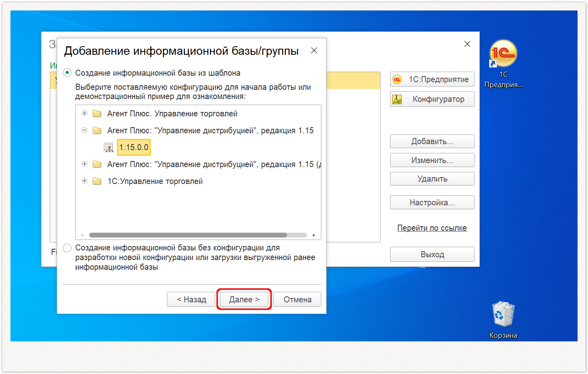The height and width of the screenshot is (374, 588).
Task: Click the folder icon of 1С:Управление торговлей
Action: point(97,181)
